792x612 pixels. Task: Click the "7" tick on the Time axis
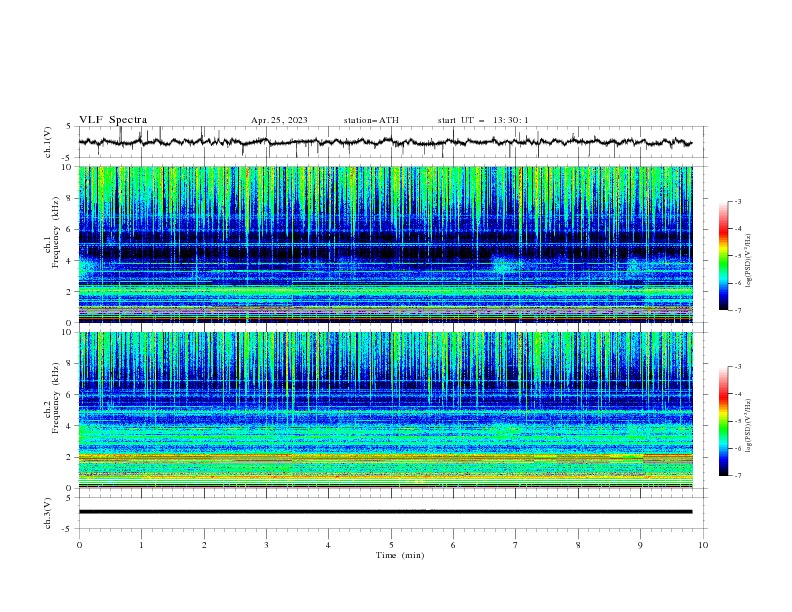coord(516,545)
